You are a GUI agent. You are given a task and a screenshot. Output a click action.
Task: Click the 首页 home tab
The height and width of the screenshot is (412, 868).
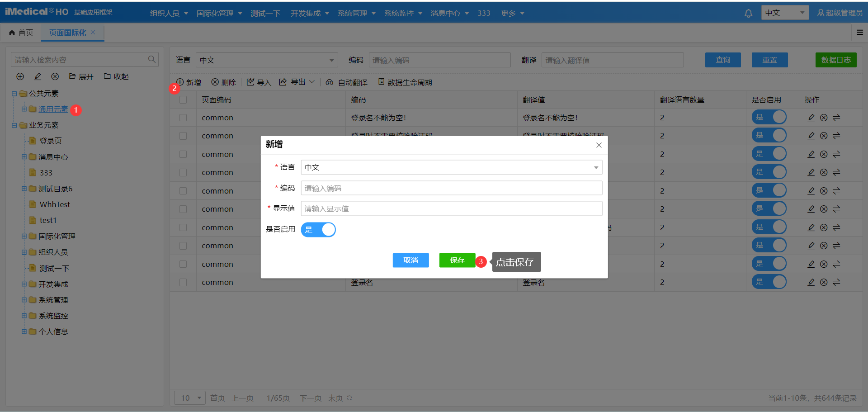[x=21, y=33]
